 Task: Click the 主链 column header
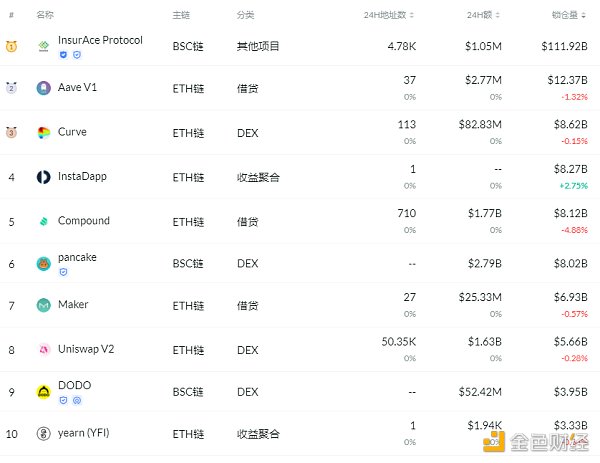click(x=181, y=16)
